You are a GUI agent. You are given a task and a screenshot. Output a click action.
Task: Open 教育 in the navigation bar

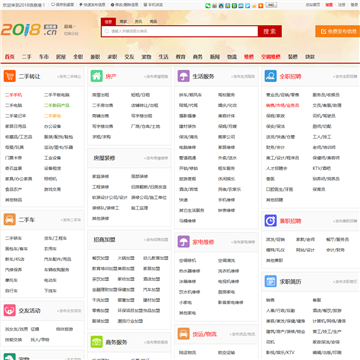[180, 57]
